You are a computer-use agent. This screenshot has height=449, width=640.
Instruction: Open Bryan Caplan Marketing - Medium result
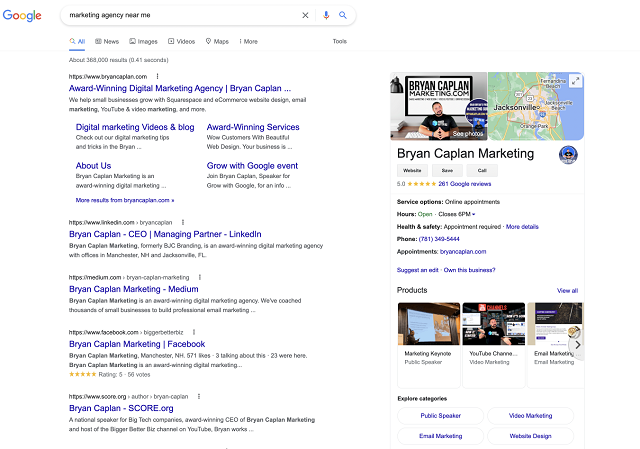click(134, 289)
